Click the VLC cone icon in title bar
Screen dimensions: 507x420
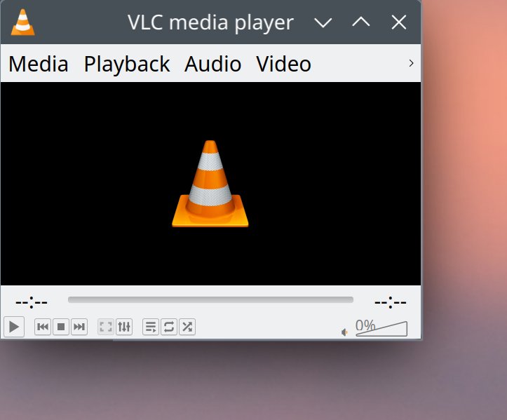22,22
